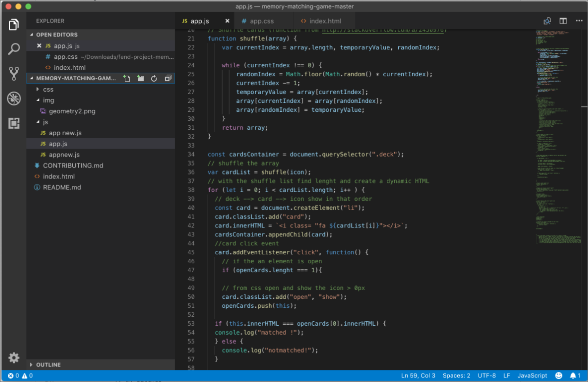Refresh the explorer file tree
The image size is (588, 382).
(154, 78)
